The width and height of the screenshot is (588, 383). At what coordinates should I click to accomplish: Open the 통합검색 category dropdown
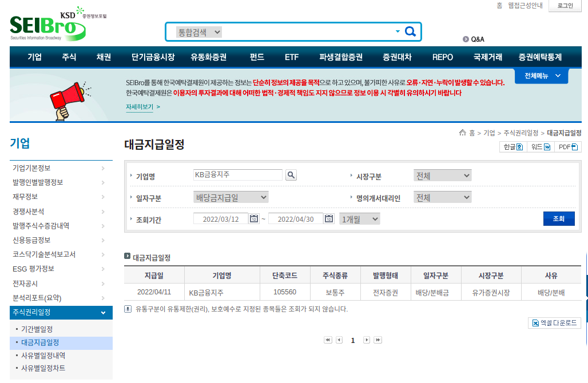(199, 32)
